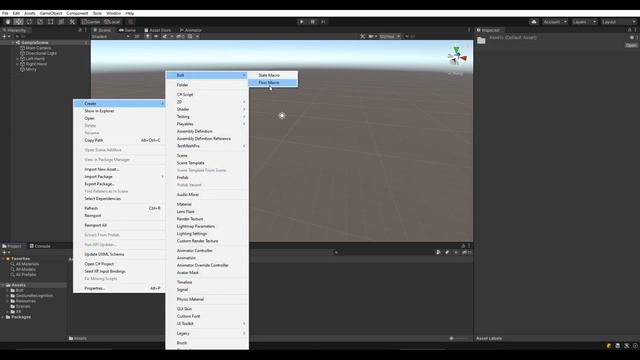Switch to the Game tab
Viewport: 640px width, 360px height.
pos(128,30)
